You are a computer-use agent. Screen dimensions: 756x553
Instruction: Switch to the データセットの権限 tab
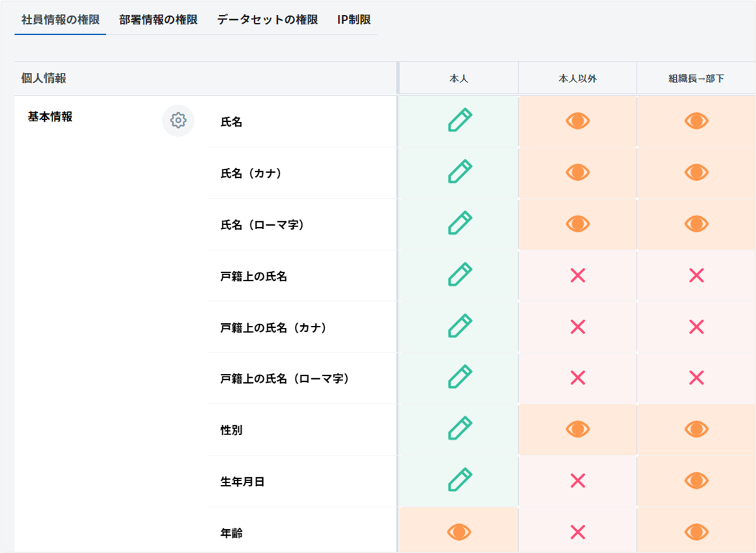coord(267,20)
